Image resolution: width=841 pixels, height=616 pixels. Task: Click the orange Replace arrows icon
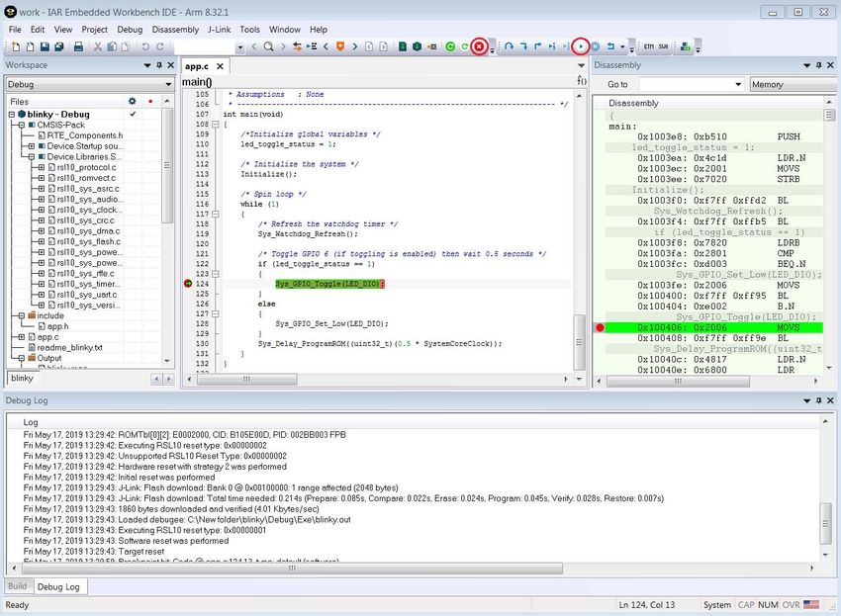point(297,46)
